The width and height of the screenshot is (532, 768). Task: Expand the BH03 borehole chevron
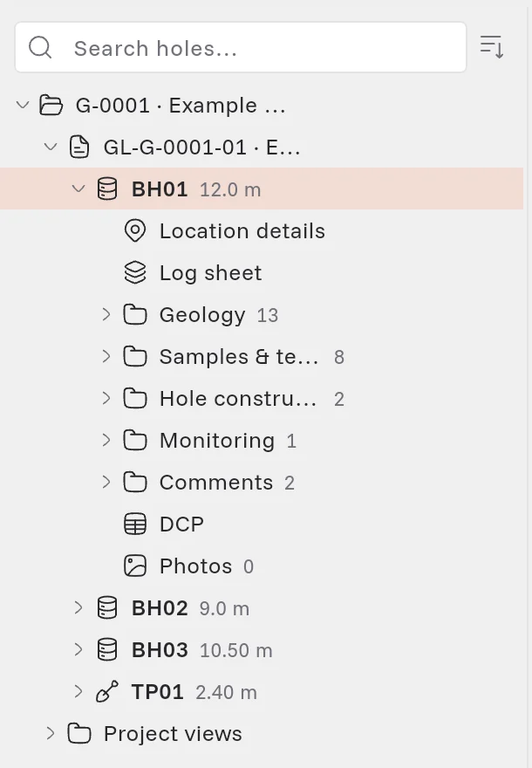(x=78, y=649)
